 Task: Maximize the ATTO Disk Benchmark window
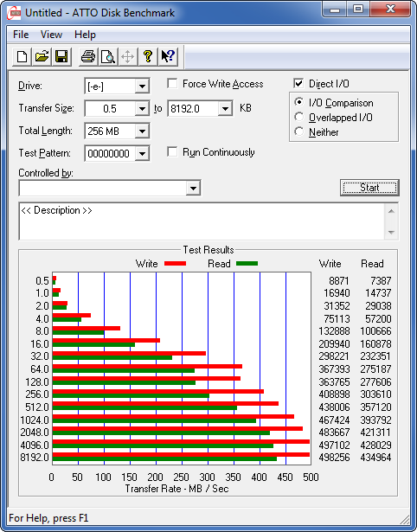pos(358,10)
